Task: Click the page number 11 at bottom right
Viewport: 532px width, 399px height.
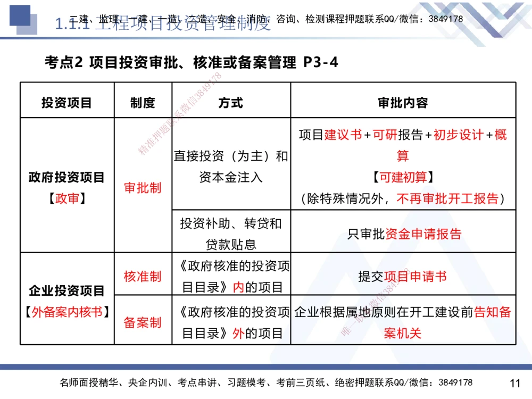Action: [x=513, y=383]
